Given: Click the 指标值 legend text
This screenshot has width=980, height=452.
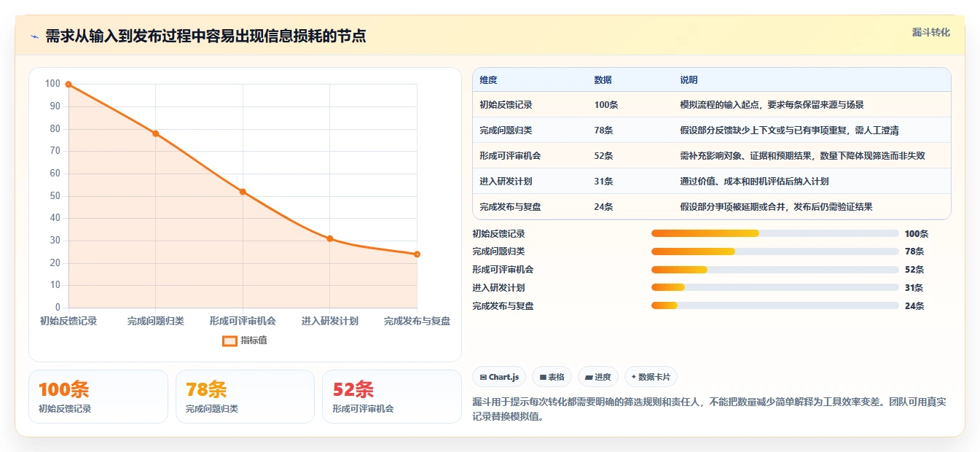Looking at the screenshot, I should pos(254,340).
